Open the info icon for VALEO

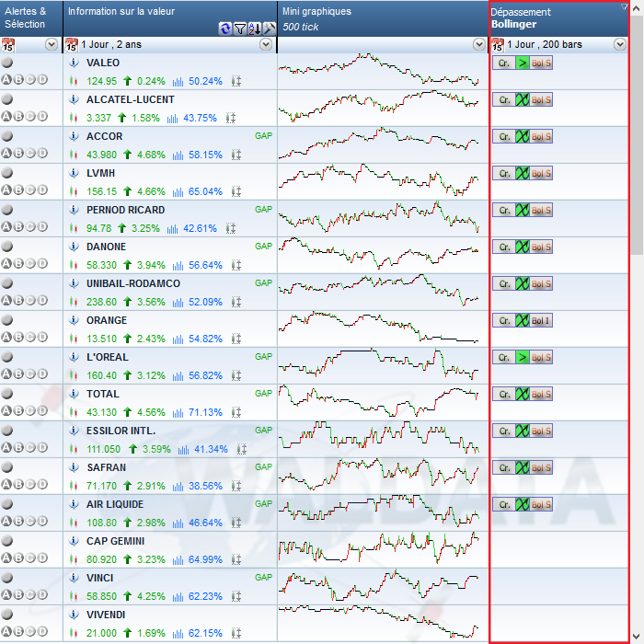click(x=74, y=63)
